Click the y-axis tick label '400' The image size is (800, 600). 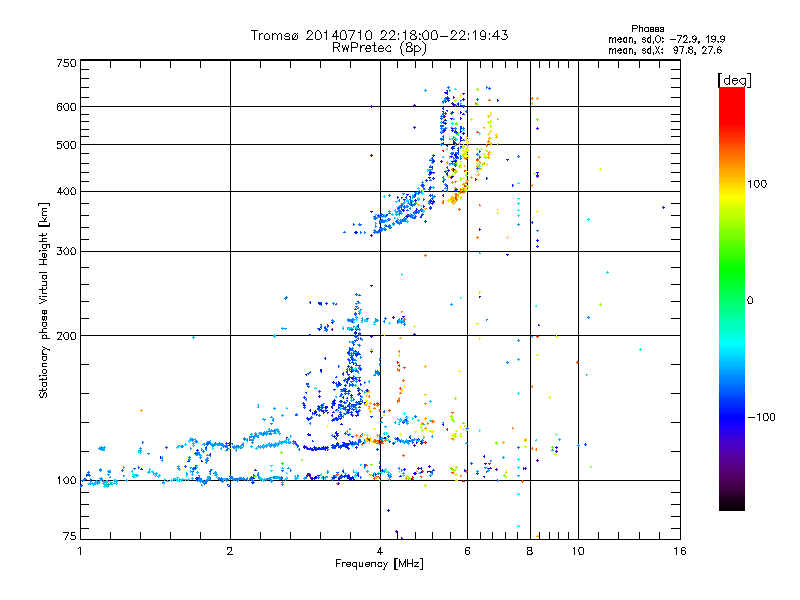click(66, 192)
